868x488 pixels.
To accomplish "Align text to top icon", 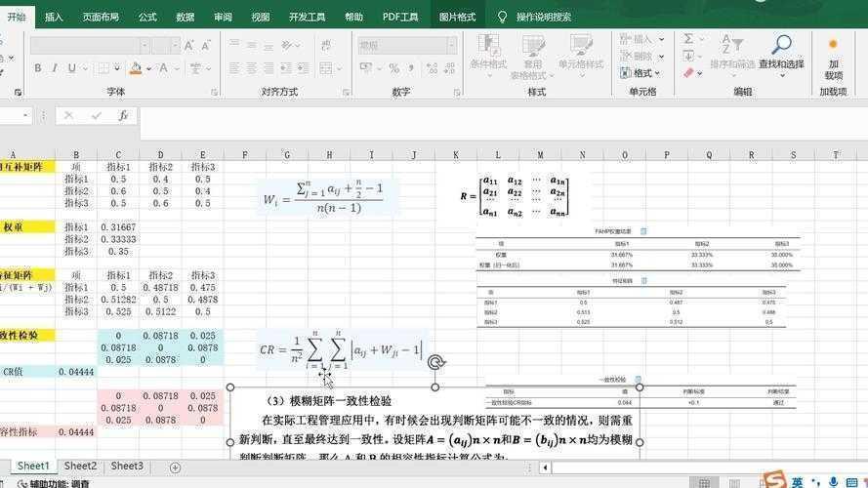I will click(234, 44).
